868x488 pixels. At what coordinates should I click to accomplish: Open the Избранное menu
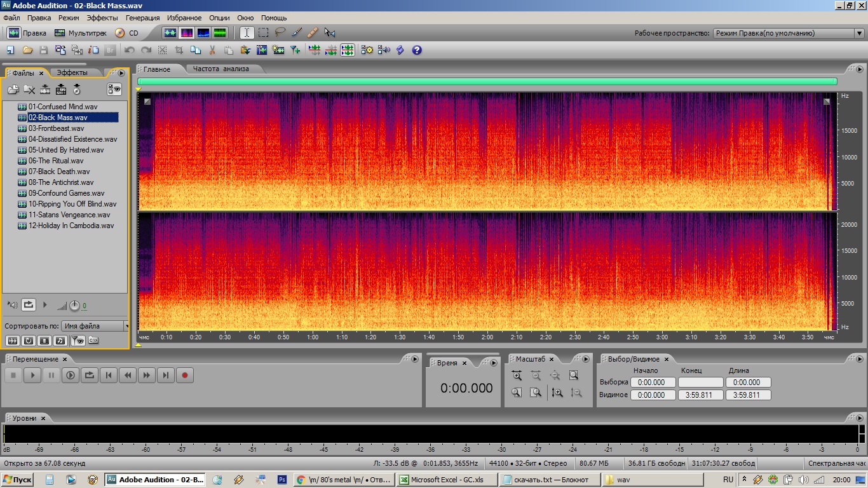(184, 18)
